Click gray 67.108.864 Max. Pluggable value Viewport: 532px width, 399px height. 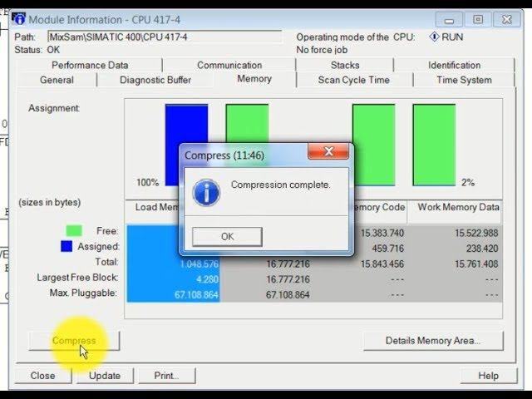click(x=288, y=294)
